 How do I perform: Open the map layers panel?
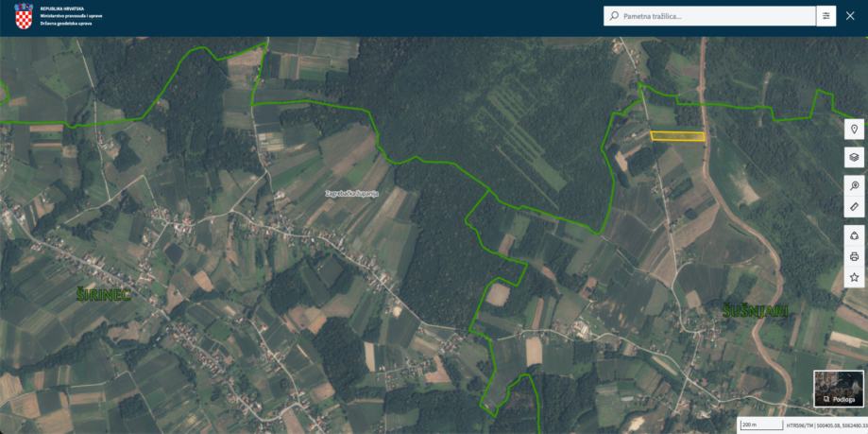pos(854,157)
